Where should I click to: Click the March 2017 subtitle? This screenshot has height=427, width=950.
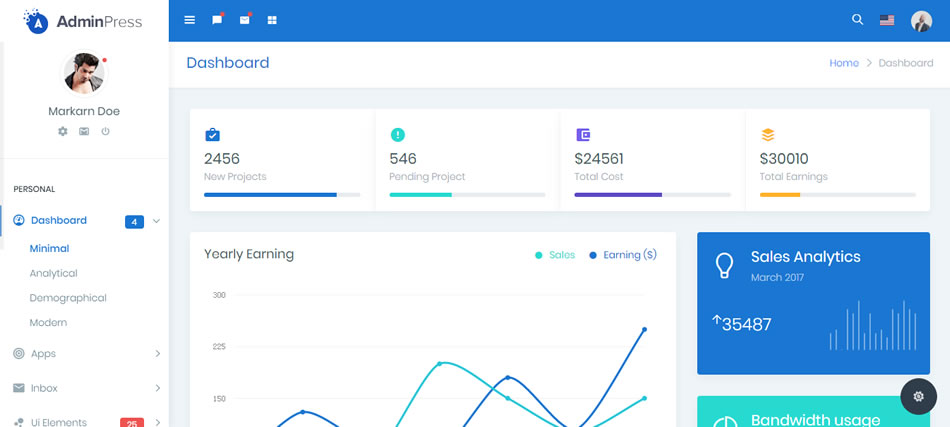[x=777, y=278]
